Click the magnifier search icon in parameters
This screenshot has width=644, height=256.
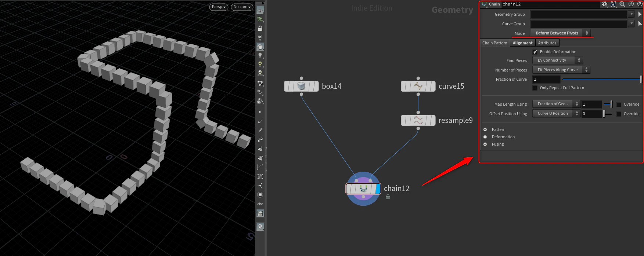[622, 4]
